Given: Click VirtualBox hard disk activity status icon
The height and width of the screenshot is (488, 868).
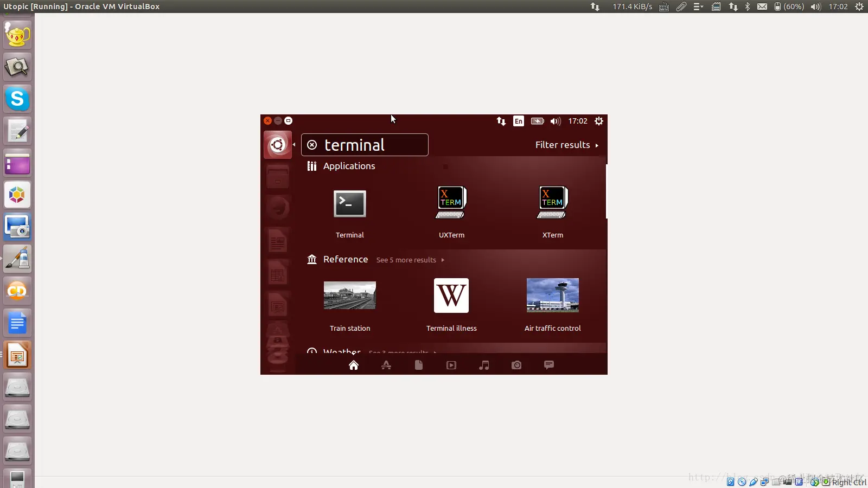Looking at the screenshot, I should click(x=730, y=481).
